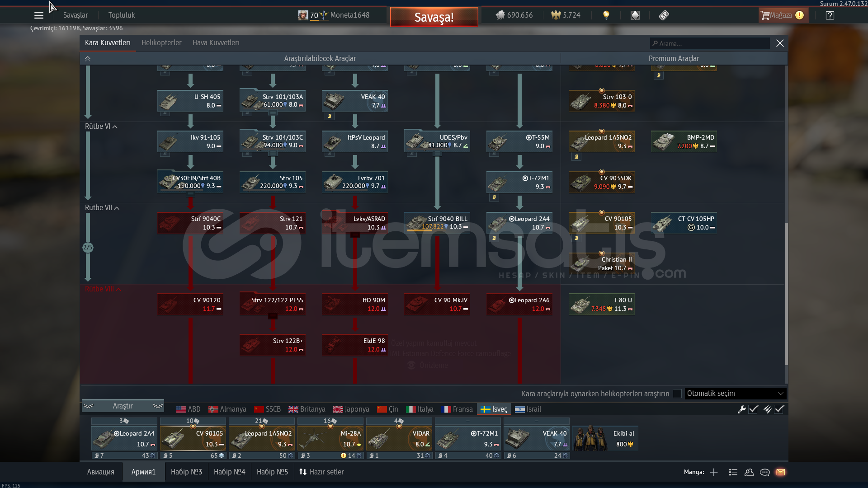Open the hamburger main menu

[x=39, y=15]
